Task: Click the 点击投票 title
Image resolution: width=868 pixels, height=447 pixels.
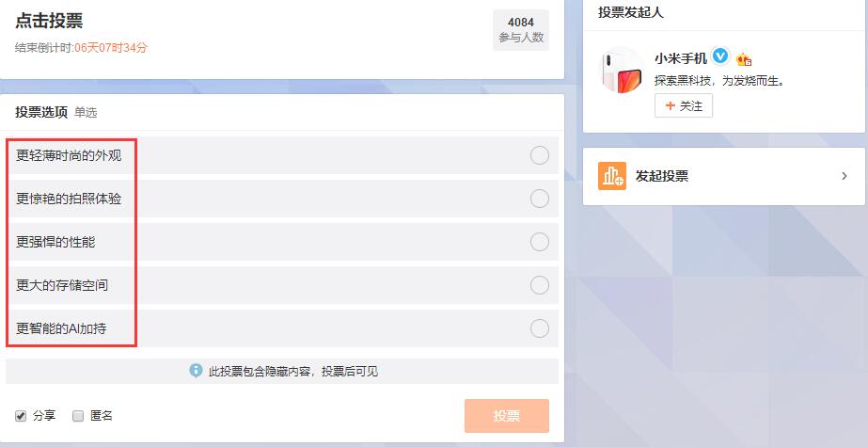Action: [49, 21]
